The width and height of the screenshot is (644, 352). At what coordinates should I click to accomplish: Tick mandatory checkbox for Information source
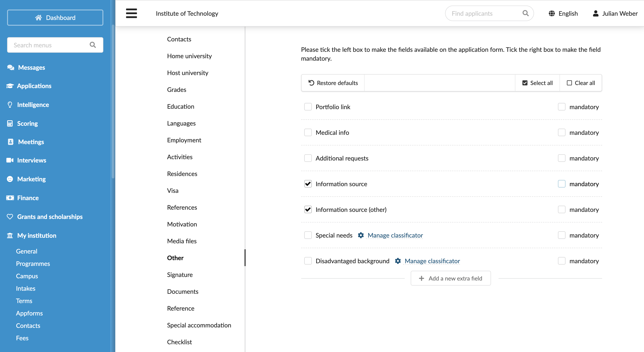coord(562,184)
